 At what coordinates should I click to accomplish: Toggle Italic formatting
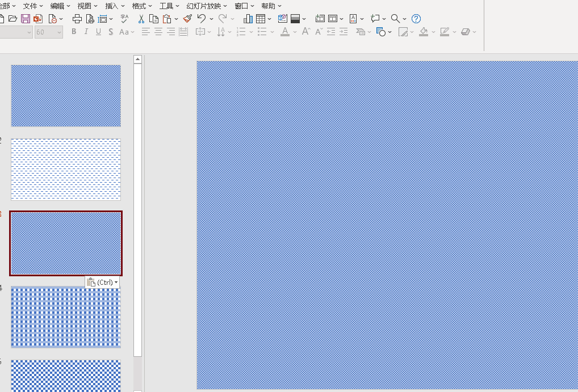pyautogui.click(x=86, y=32)
